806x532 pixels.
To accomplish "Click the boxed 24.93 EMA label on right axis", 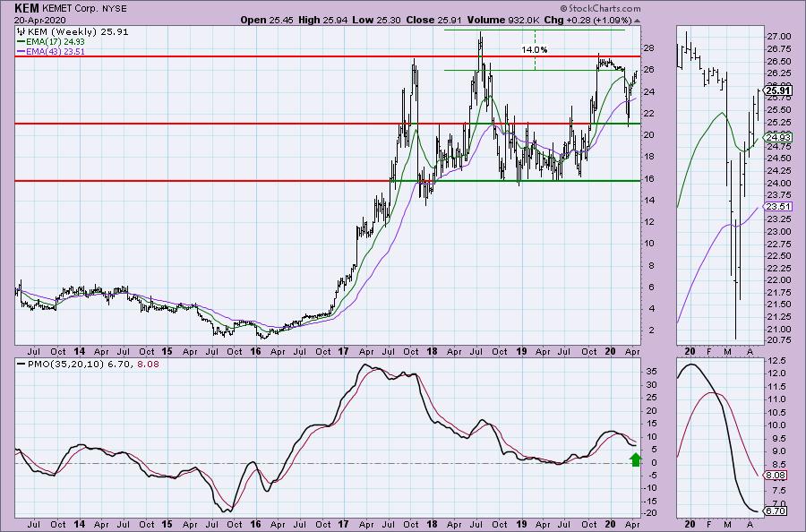I will tap(777, 137).
